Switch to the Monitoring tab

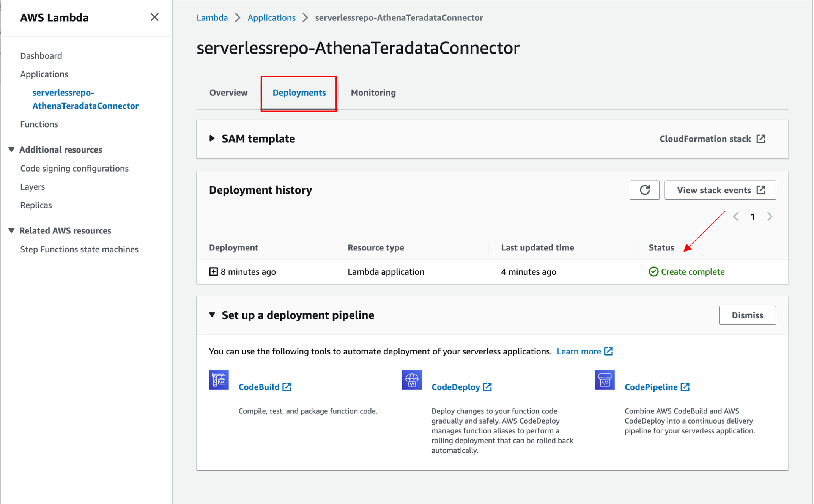click(x=373, y=93)
